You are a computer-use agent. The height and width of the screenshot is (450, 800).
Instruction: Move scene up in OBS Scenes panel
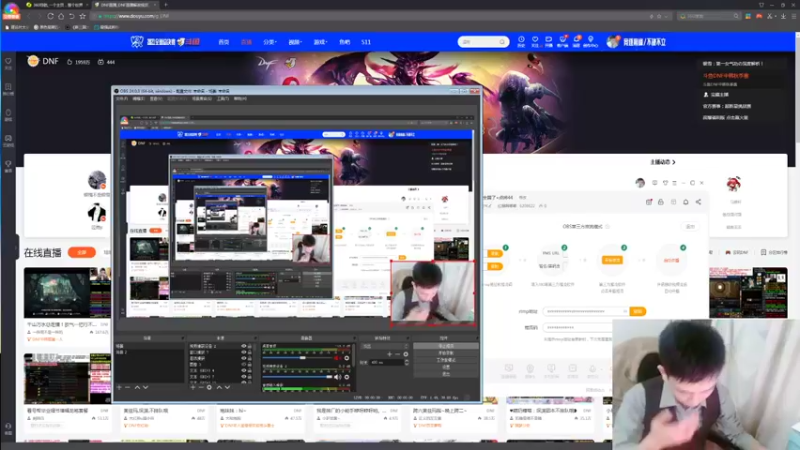coord(137,387)
